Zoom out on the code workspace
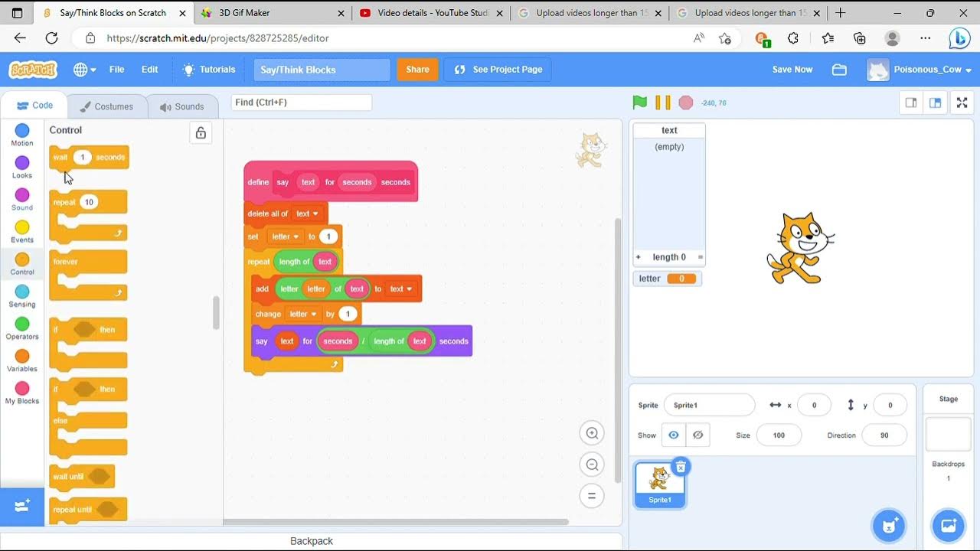The width and height of the screenshot is (980, 551). 592,465
